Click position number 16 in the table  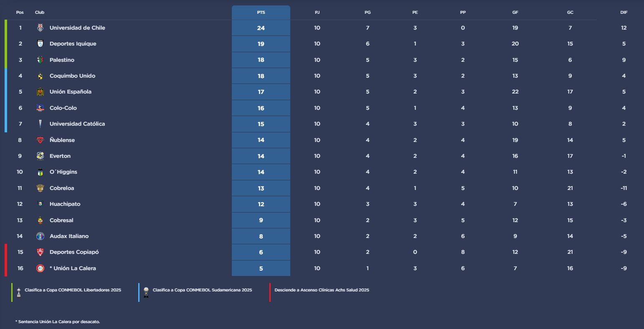20,268
